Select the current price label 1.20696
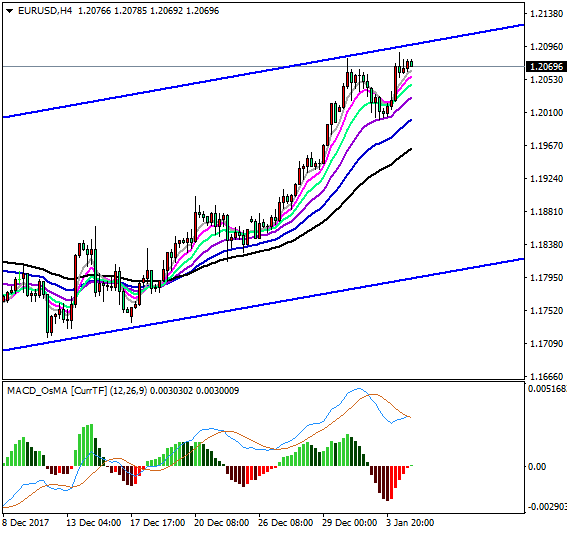 [546, 67]
